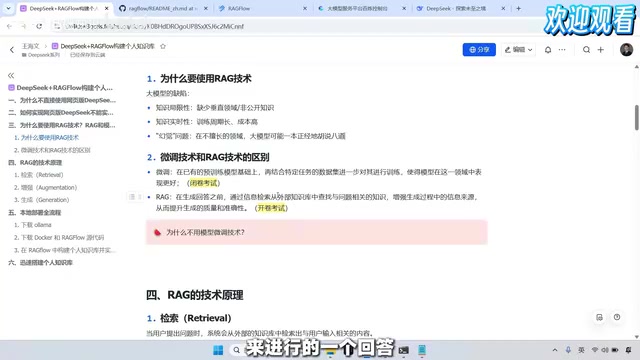Select the DeepSeek+RAGFlow document browser tab
The width and height of the screenshot is (640, 360).
[64, 8]
